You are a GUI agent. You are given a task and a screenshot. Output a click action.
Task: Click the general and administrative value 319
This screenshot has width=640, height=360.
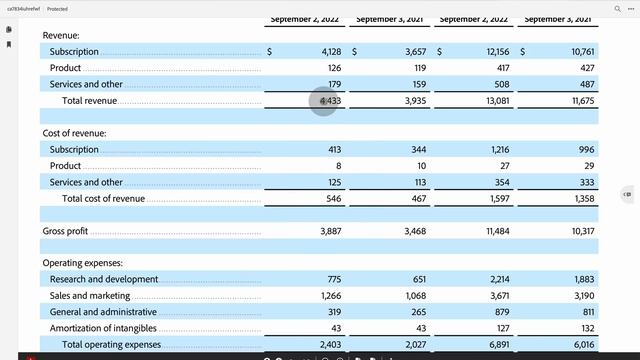coord(335,312)
